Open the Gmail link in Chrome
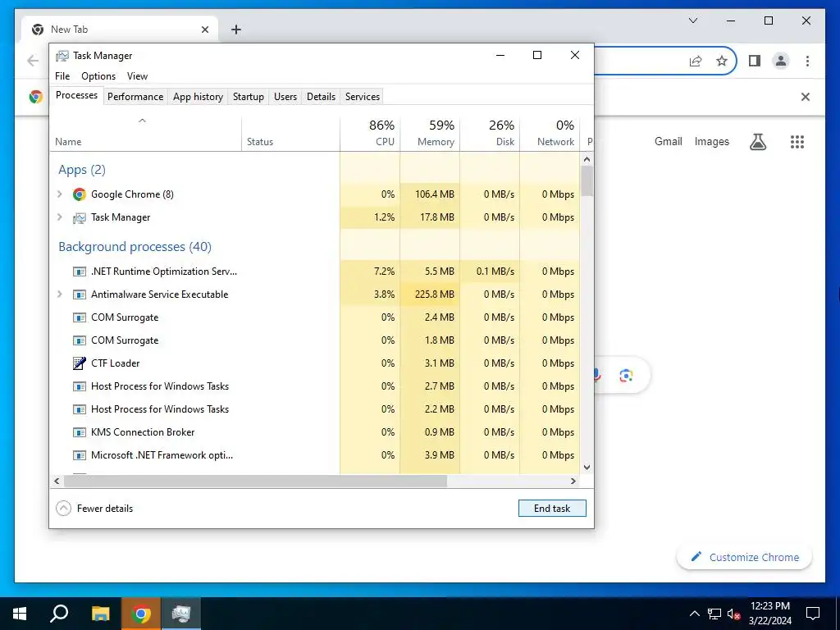This screenshot has height=630, width=840. 668,141
